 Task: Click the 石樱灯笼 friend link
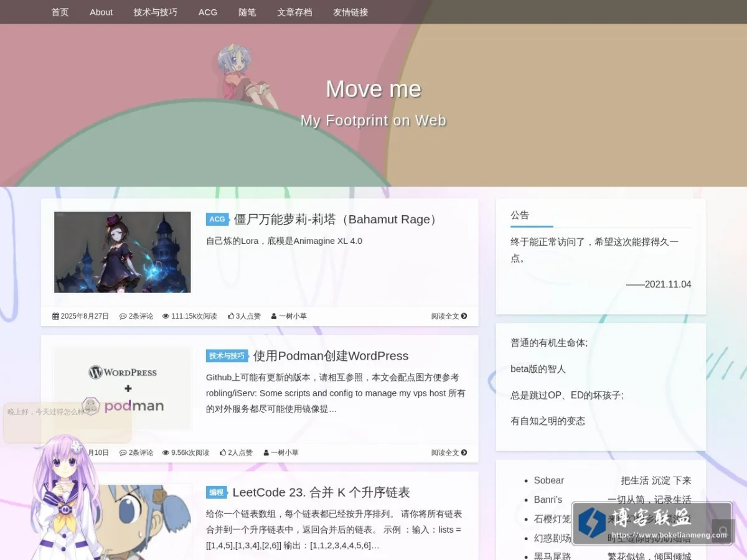pyautogui.click(x=553, y=519)
